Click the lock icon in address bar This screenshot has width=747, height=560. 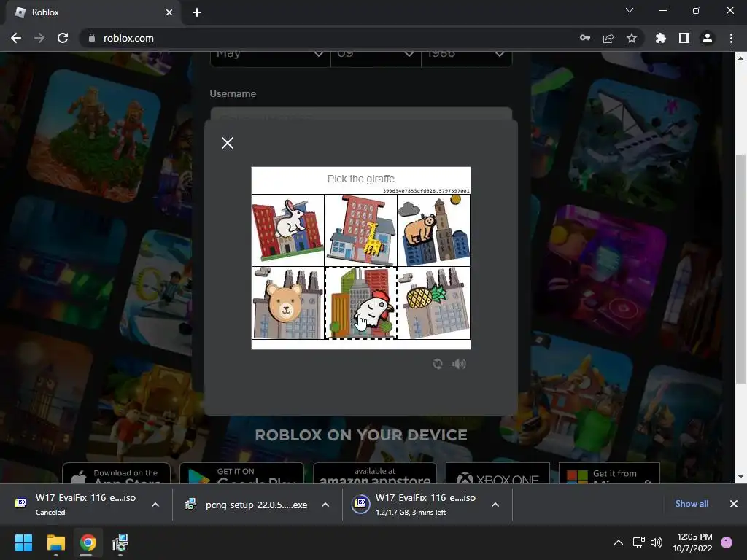pos(92,38)
